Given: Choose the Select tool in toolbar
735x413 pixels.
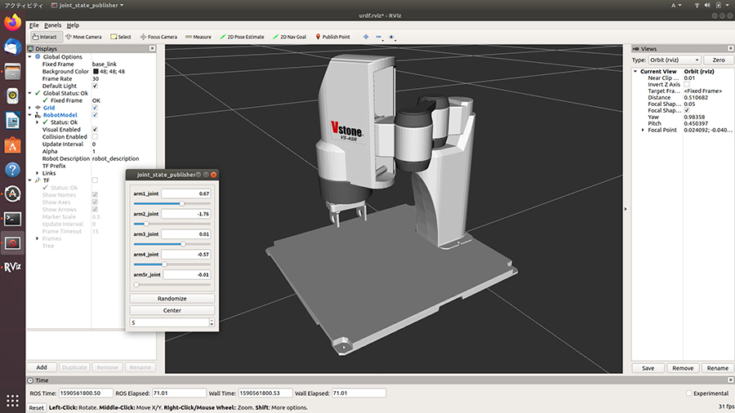Looking at the screenshot, I should pyautogui.click(x=121, y=37).
